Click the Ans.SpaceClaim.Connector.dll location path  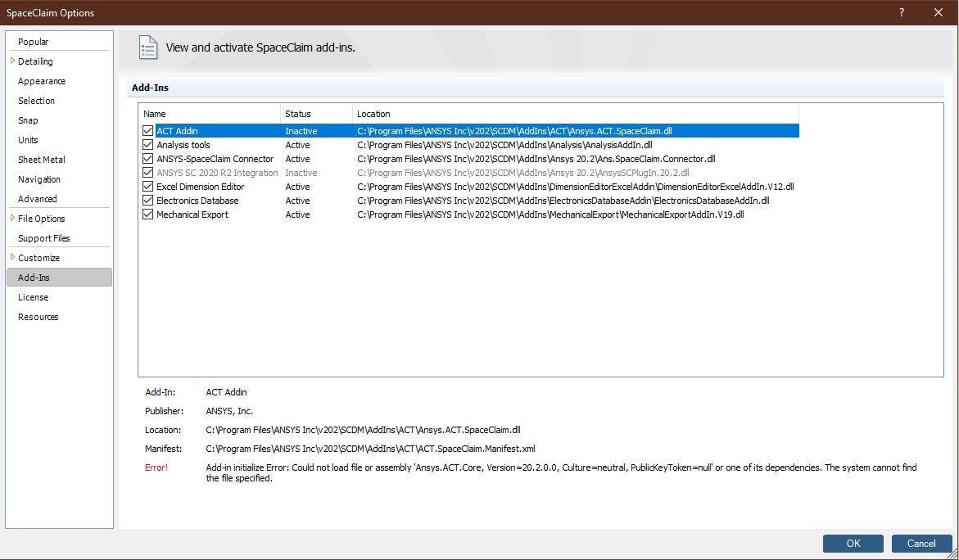(x=536, y=159)
